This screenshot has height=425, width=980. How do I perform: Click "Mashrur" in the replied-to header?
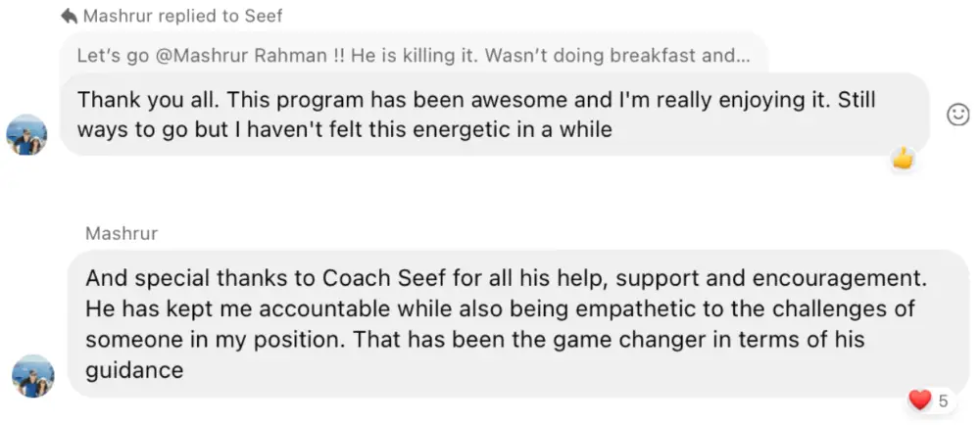(x=115, y=17)
